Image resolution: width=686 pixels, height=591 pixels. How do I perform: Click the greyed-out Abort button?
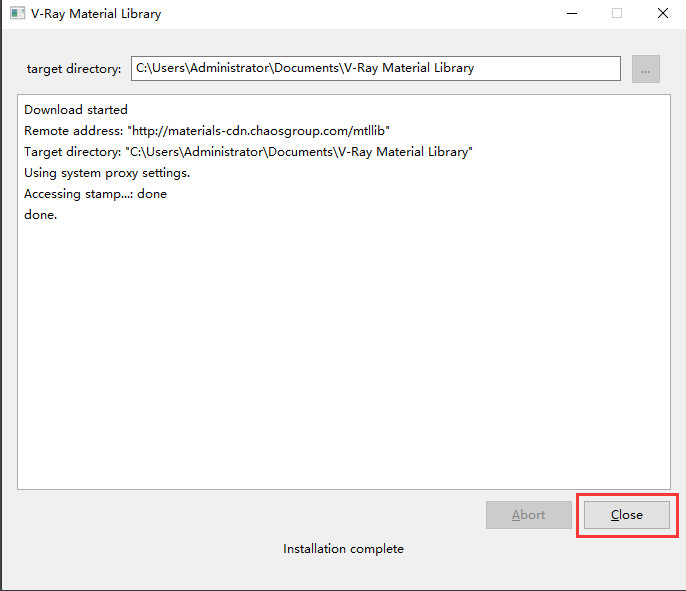click(528, 515)
